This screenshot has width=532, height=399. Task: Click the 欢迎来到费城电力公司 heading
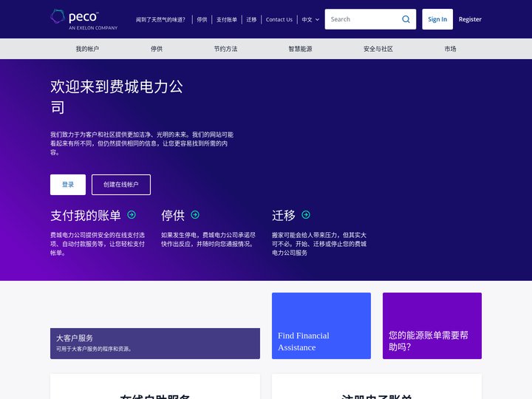point(117,97)
